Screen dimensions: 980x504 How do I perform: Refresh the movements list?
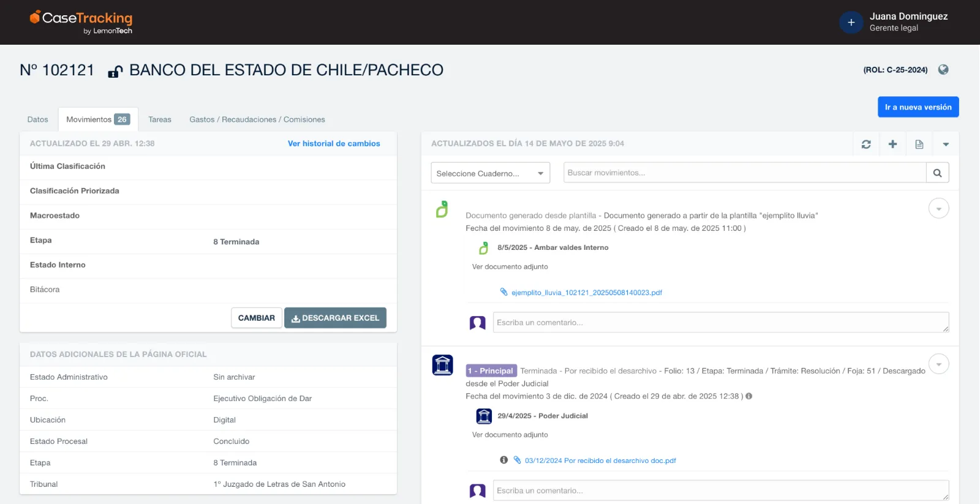coord(866,144)
